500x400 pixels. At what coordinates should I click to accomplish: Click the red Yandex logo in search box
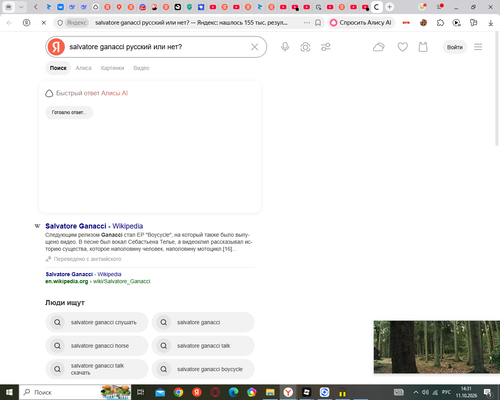click(56, 47)
